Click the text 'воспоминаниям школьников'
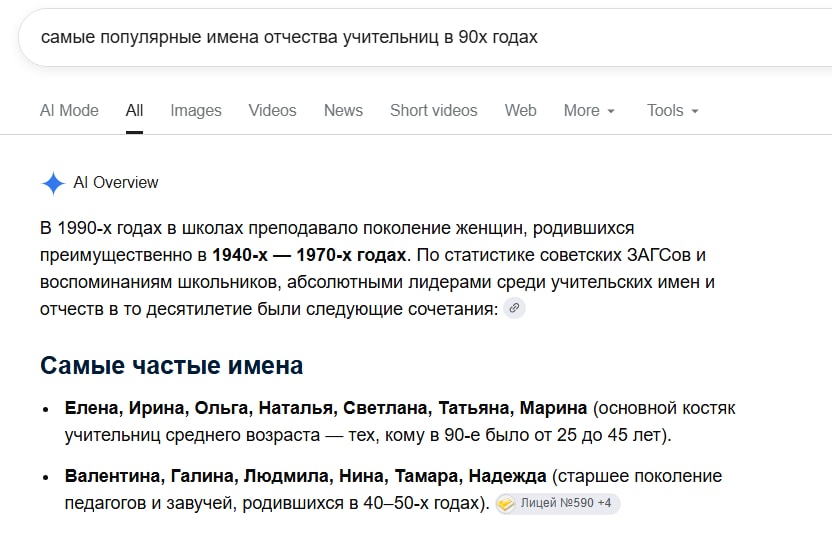832x542 pixels. (x=158, y=282)
